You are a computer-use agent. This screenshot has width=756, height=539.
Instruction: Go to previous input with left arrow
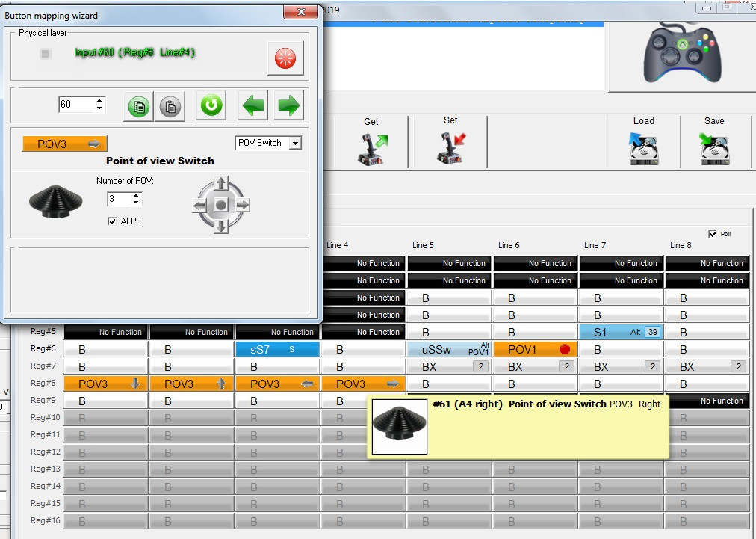(x=253, y=105)
